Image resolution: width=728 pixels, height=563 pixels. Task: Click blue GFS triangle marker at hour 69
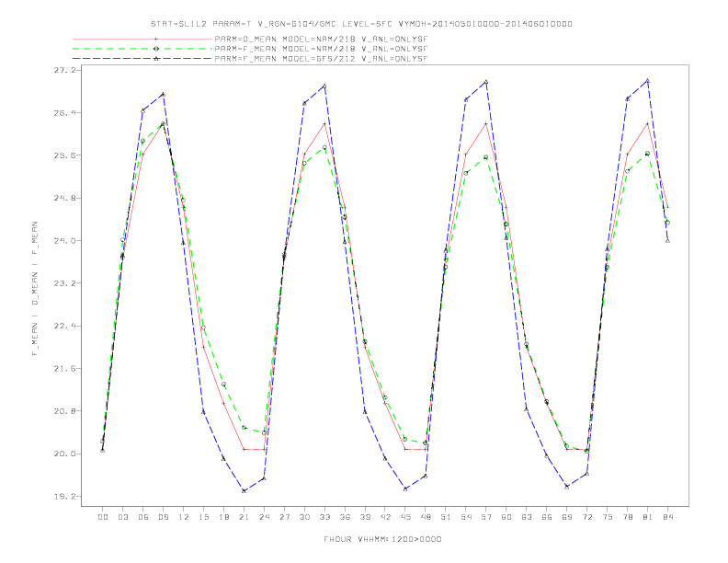tap(567, 487)
